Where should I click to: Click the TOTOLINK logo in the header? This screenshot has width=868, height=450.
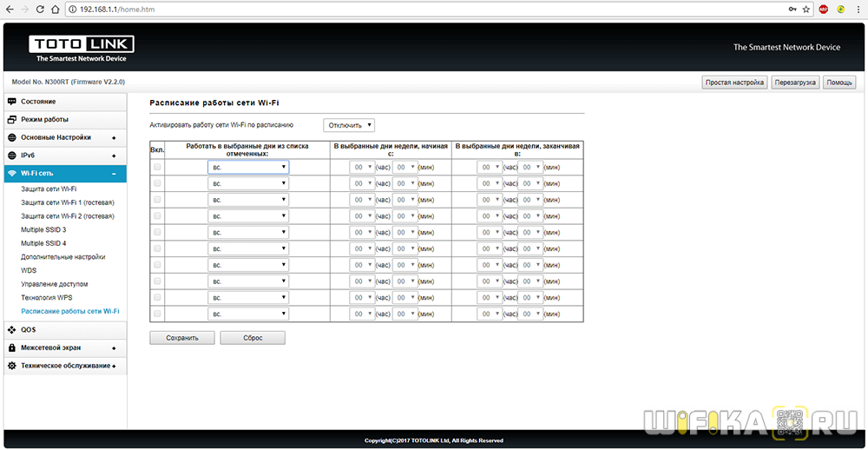point(81,49)
